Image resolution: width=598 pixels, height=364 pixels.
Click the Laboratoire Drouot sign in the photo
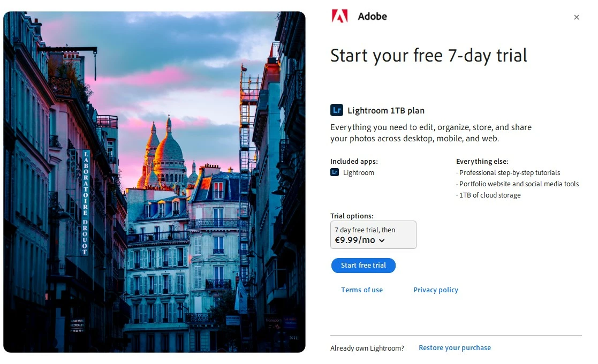[x=86, y=203]
